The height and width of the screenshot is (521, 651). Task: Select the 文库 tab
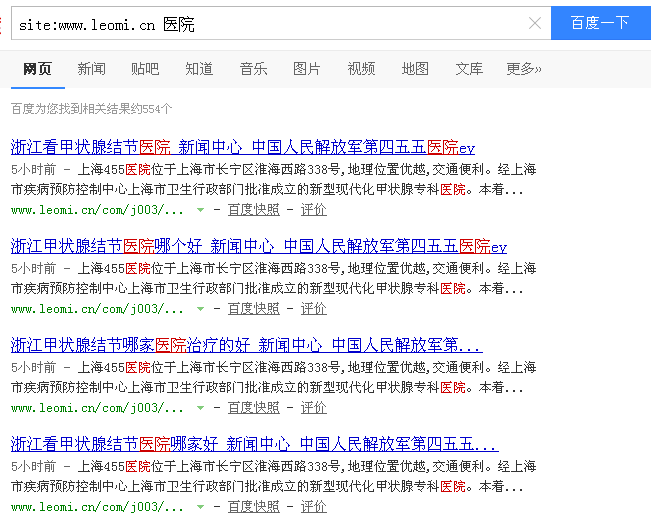pyautogui.click(x=469, y=69)
